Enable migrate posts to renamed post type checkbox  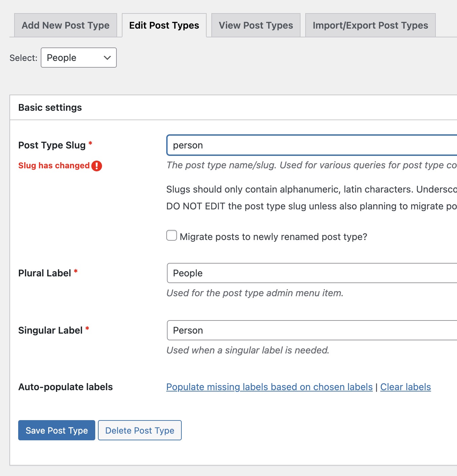click(172, 236)
